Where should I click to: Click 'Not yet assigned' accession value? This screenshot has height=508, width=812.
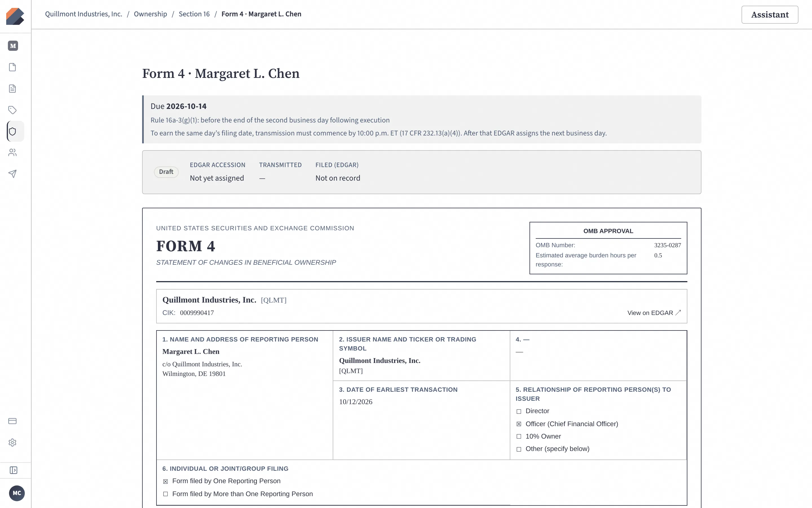[x=217, y=178]
